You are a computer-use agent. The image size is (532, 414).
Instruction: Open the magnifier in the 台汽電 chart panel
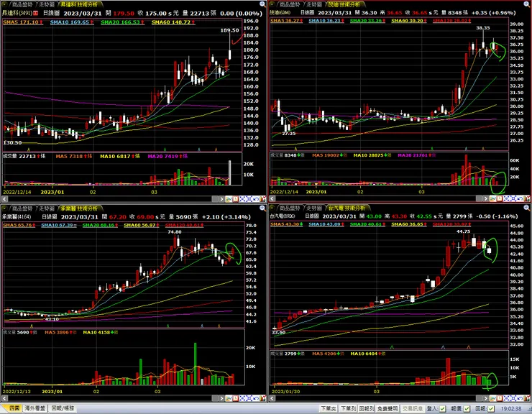point(526,207)
